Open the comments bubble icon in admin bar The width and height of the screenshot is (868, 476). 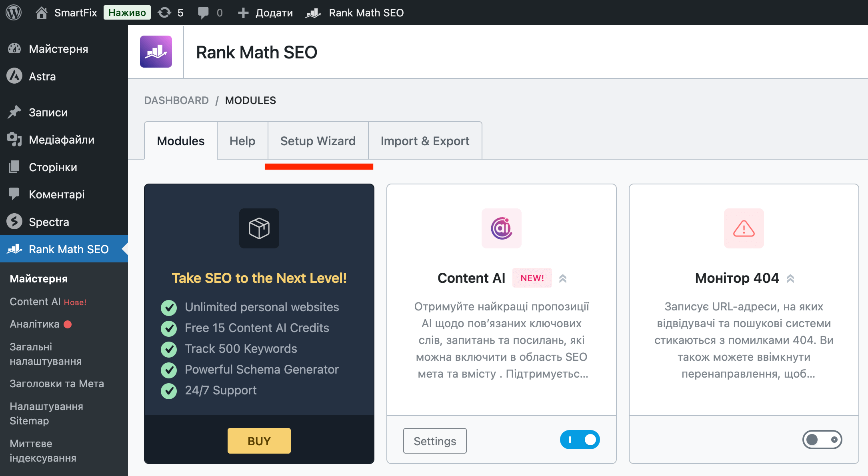click(203, 13)
